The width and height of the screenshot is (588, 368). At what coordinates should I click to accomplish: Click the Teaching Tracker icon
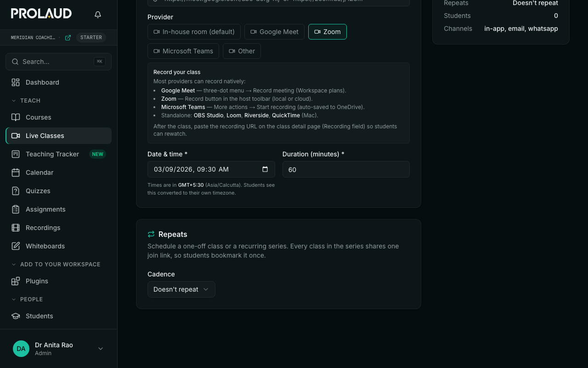(x=16, y=154)
